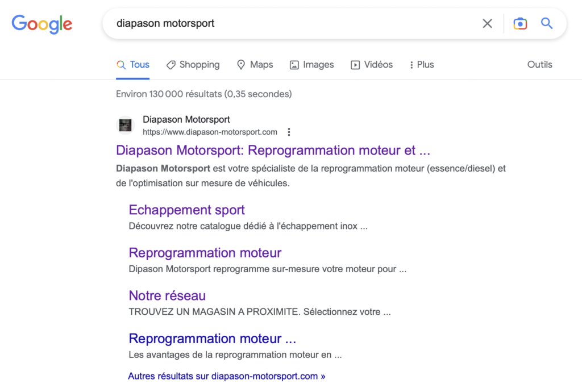Viewport: 582px width, 392px height.
Task: Switch to the Vidéos tab
Action: pos(372,65)
